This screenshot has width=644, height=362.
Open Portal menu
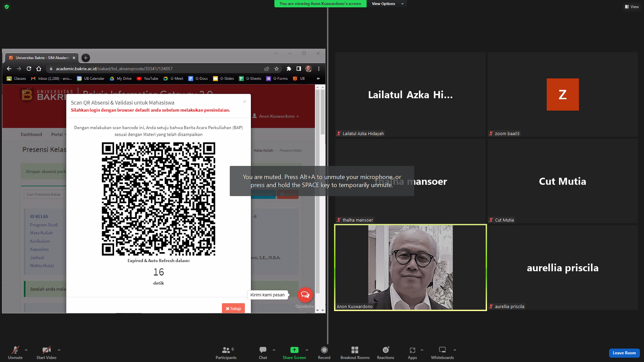59,134
